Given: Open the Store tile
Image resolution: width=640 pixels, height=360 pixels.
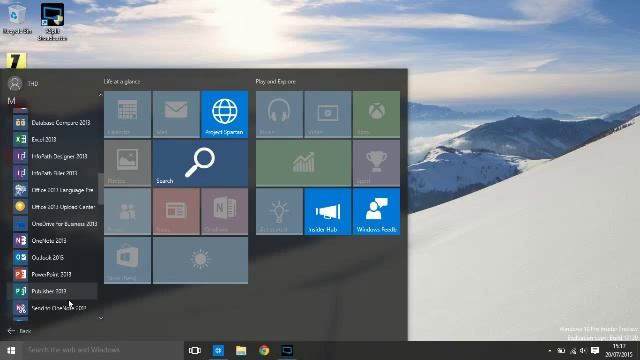Looking at the screenshot, I should click(128, 260).
